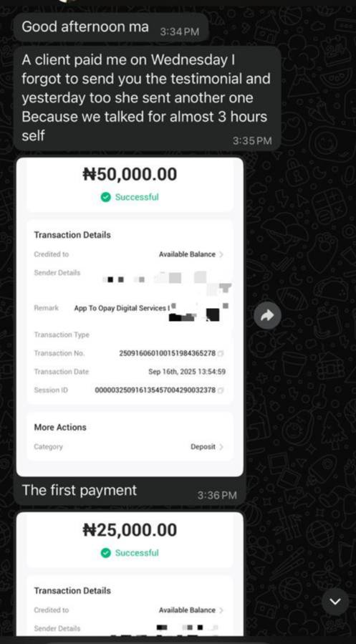
Task: Tap the green Successful checkmark on ₦50,000 receipt
Action: coord(105,197)
